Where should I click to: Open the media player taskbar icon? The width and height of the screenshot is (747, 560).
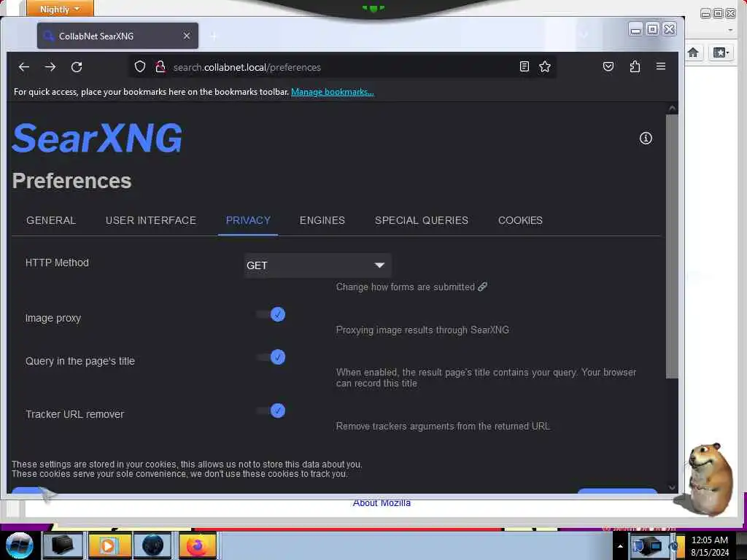[x=109, y=545]
